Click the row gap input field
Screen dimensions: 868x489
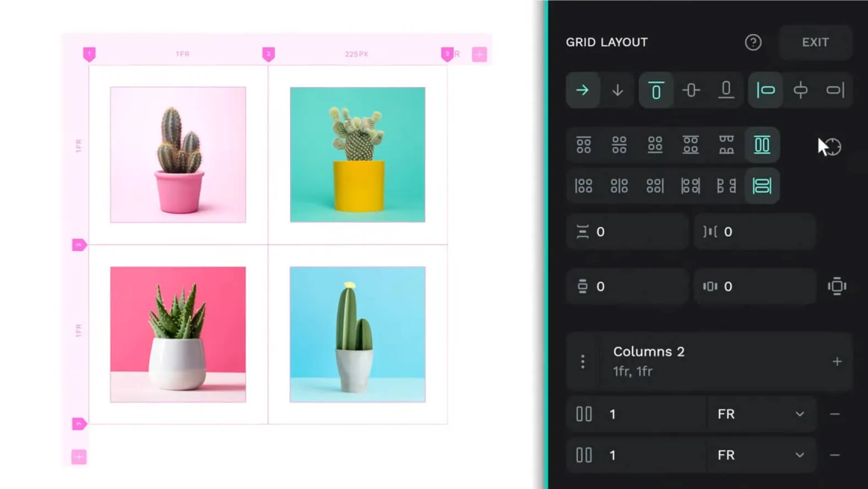pos(627,232)
